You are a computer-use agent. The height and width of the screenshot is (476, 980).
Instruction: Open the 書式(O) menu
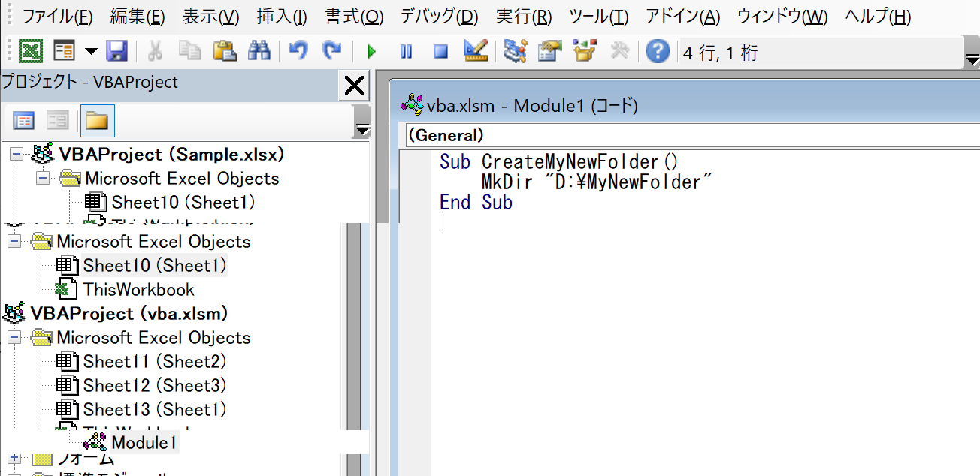[355, 17]
